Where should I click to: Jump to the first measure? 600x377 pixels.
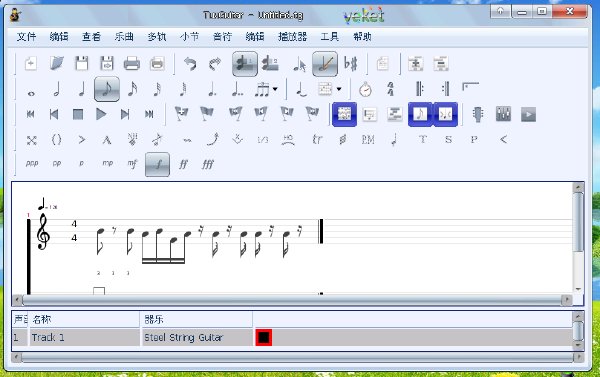pos(31,114)
